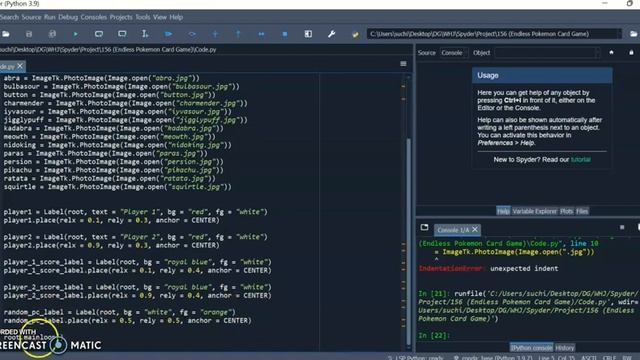Maximize the current pane
Image resolution: width=640 pixels, height=360 pixels.
tap(308, 34)
